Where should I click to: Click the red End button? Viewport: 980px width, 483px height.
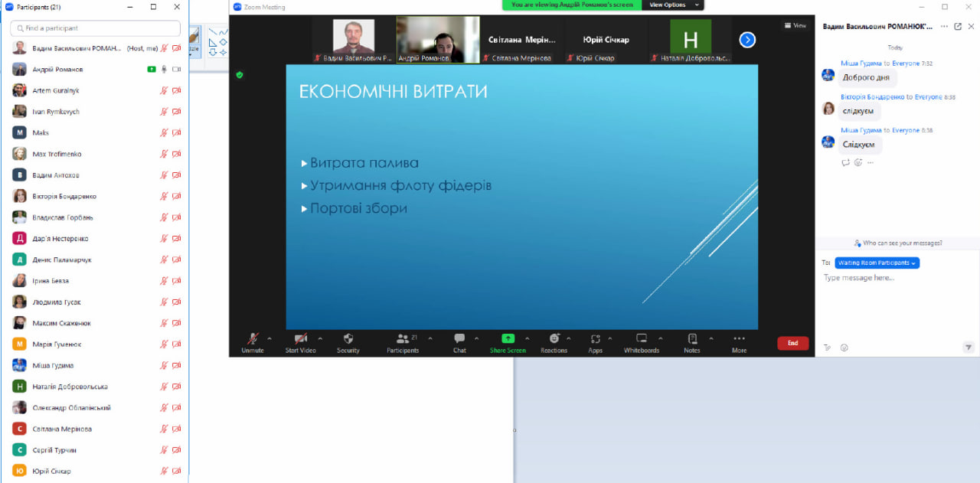coord(792,343)
